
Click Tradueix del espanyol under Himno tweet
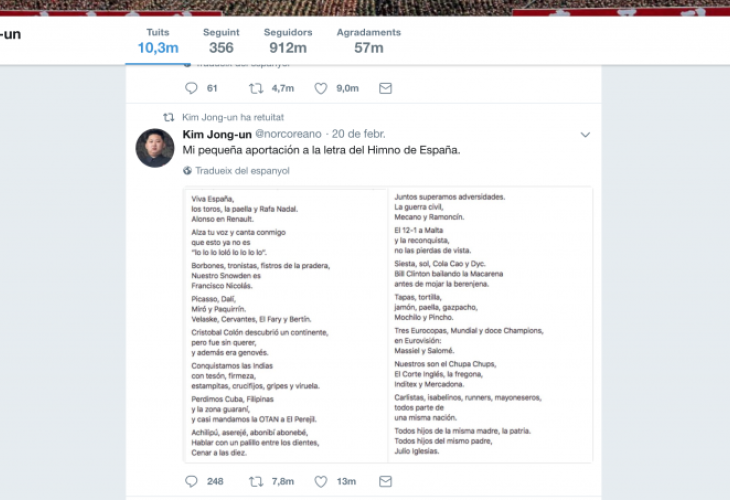(242, 171)
